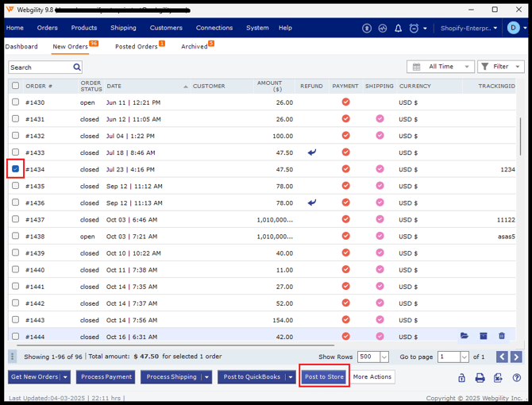Click the Process Payment button
The width and height of the screenshot is (532, 405).
(x=106, y=377)
